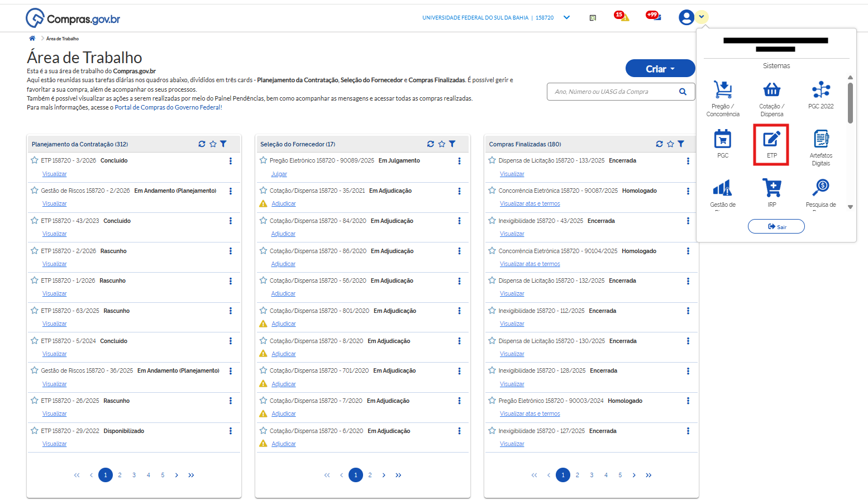This screenshot has width=868, height=504.
Task: Filter the Seleção do Fornecedor card
Action: [452, 144]
